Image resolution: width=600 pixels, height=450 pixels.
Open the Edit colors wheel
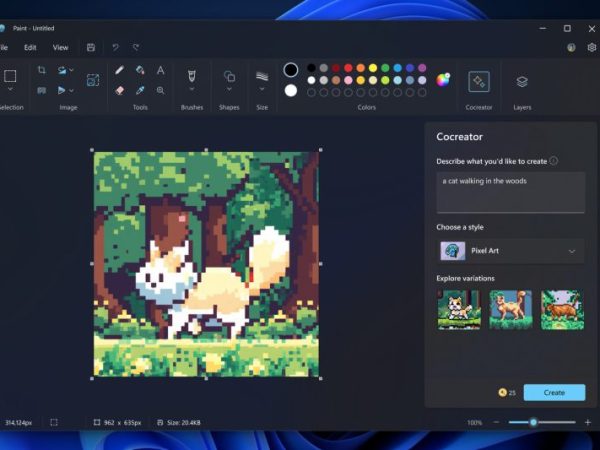(443, 80)
